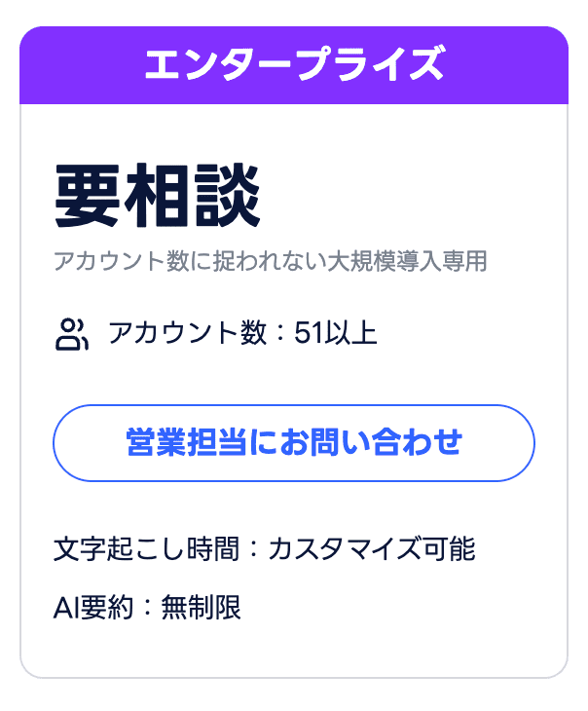Screen dimensions: 588x711
Task: Contact sales via 営業担当にお問い合わせ button
Action: tap(294, 442)
